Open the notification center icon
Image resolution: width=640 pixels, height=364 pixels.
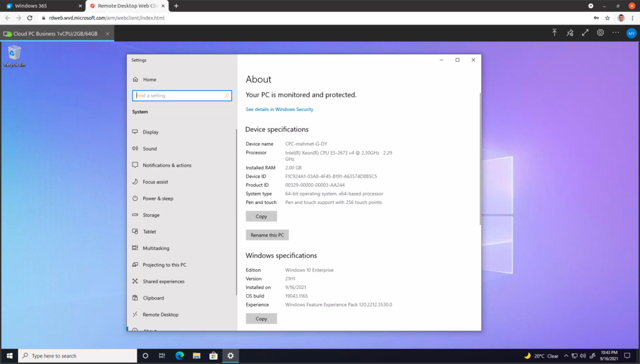pyautogui.click(x=627, y=356)
